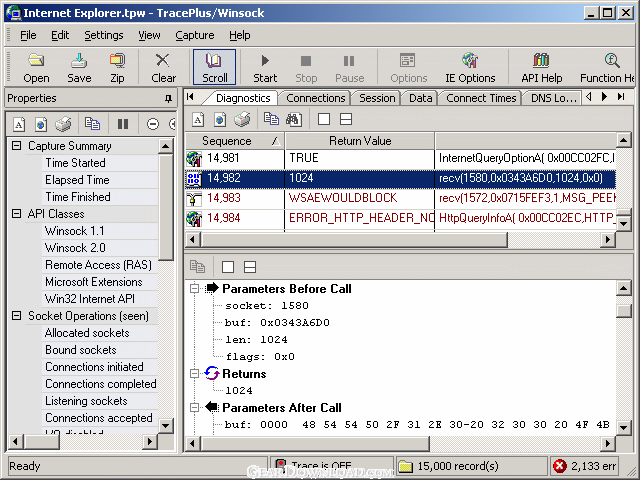Select split pane view in Diagnostics toolbar
The width and height of the screenshot is (640, 480).
pos(346,119)
